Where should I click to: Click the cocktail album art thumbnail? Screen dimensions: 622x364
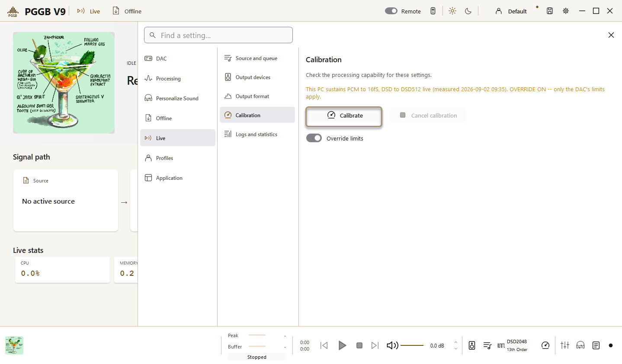pyautogui.click(x=64, y=83)
